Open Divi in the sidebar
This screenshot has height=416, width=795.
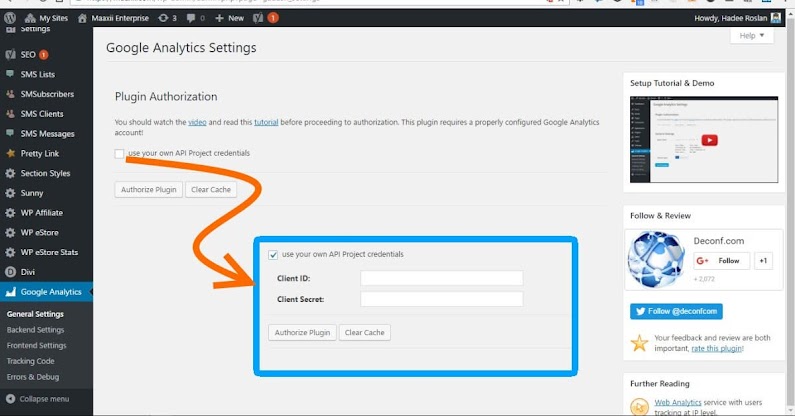tap(27, 272)
